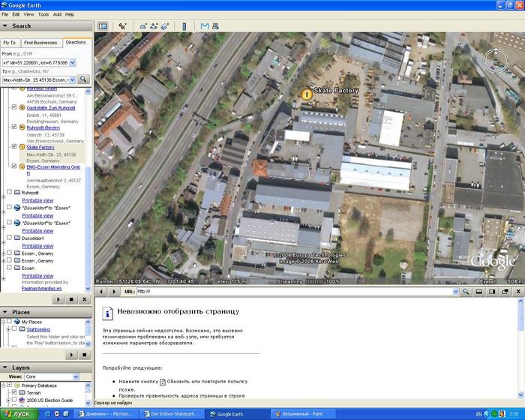Collapse the Places panel header arrow
525x420 pixels.
5,312
